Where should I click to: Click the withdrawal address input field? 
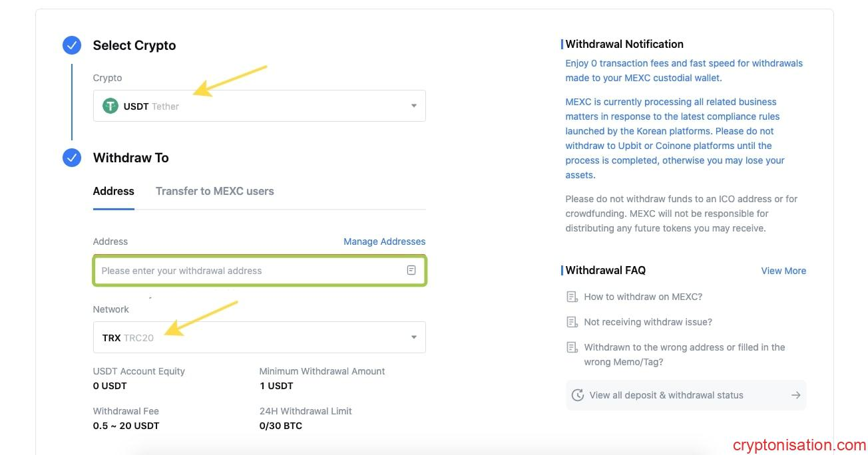[250, 271]
